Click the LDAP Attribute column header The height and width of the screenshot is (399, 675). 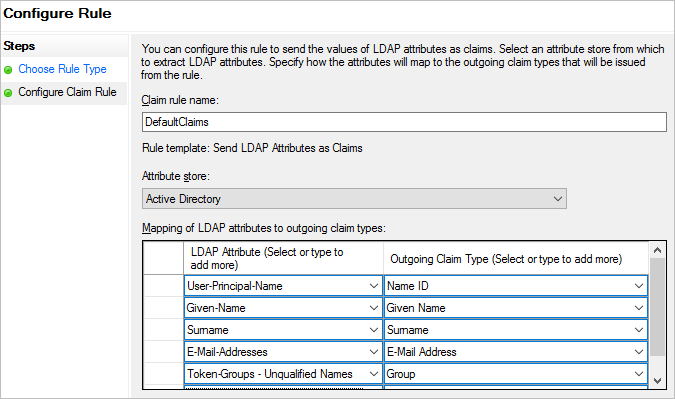(283, 258)
